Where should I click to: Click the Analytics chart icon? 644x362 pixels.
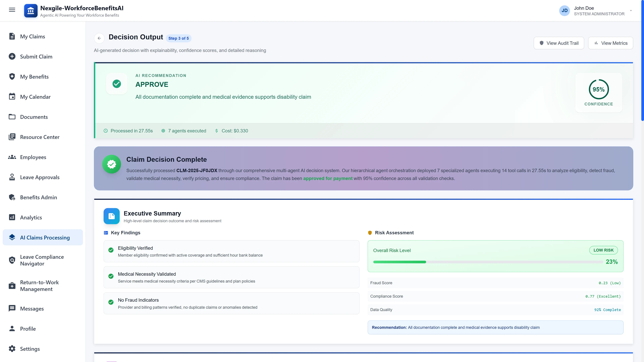[x=12, y=217]
